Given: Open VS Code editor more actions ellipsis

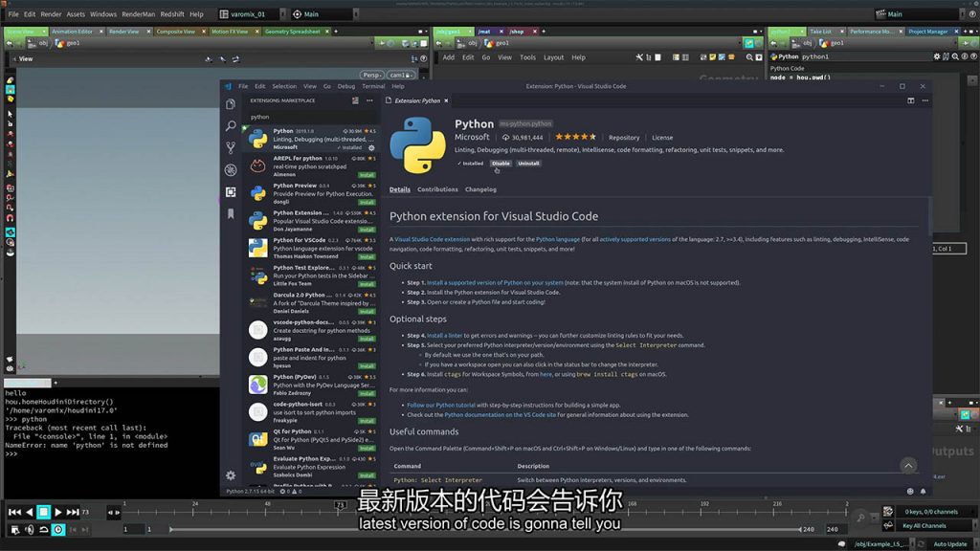Looking at the screenshot, I should 925,100.
